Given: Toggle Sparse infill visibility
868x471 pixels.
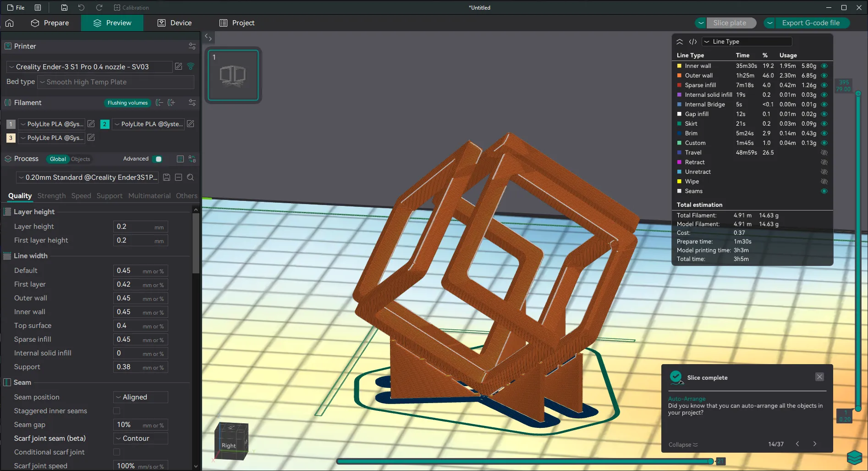Looking at the screenshot, I should 824,85.
